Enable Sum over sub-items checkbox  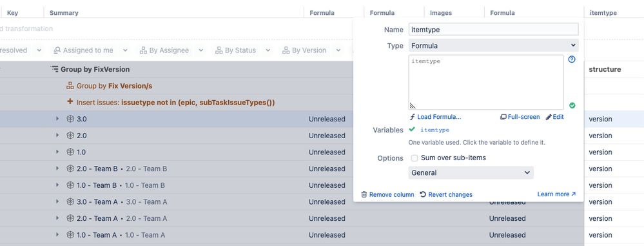pos(415,158)
